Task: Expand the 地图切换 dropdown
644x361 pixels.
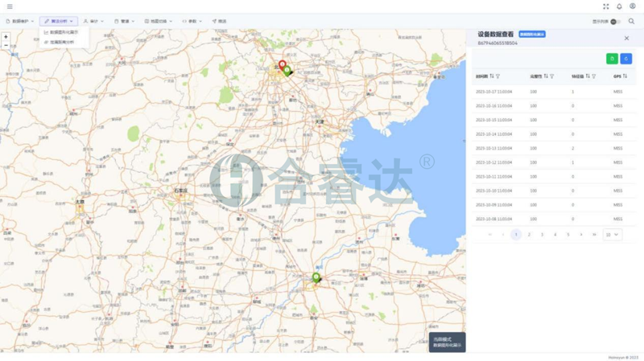Action: pos(159,22)
